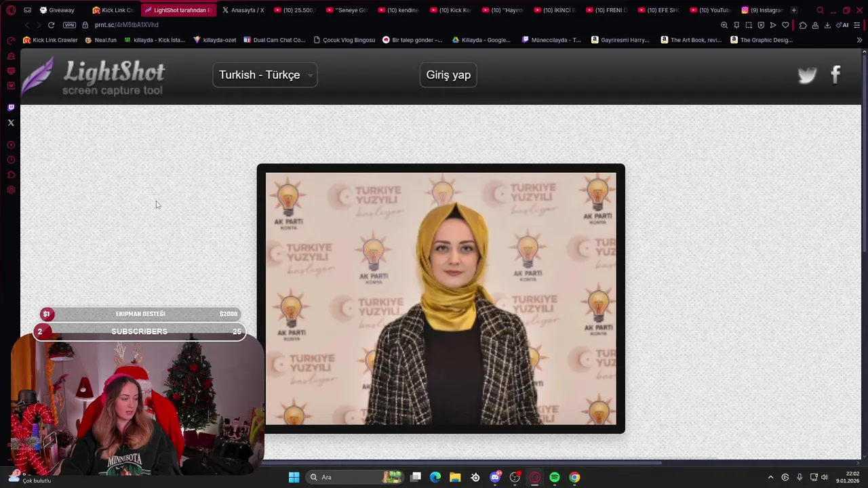Open the extensions puzzle icon
Viewport: 868px width, 488px height.
tap(803, 25)
